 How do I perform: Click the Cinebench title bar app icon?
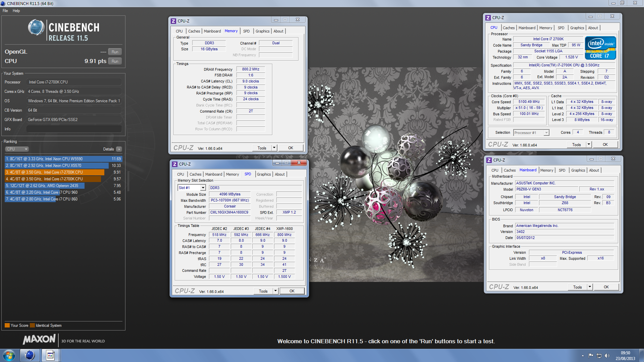[x=3, y=3]
